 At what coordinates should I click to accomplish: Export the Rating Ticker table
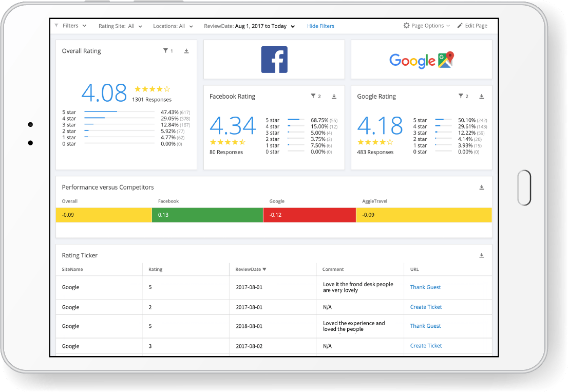482,255
